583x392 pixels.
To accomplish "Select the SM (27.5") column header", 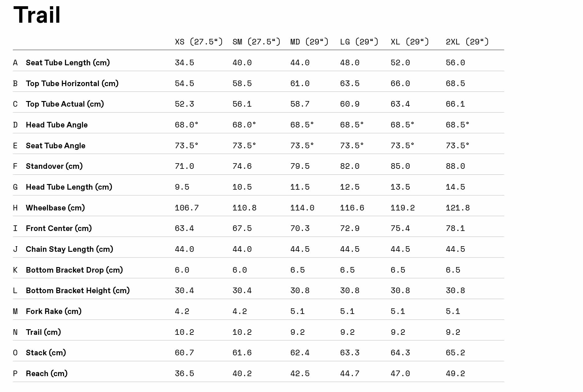I will (x=256, y=42).
